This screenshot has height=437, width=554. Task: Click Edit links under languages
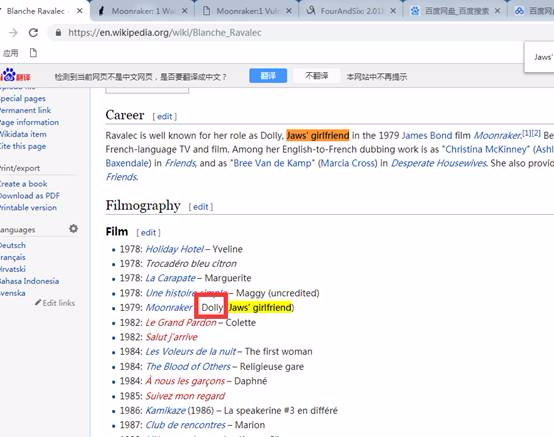point(59,303)
